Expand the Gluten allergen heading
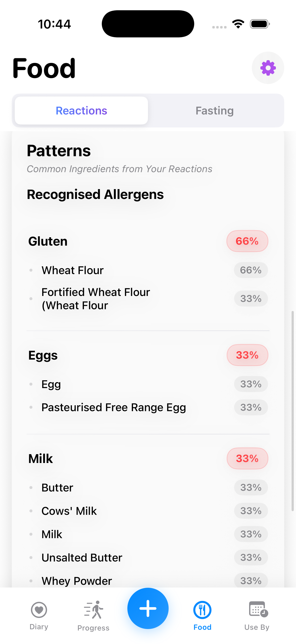The image size is (296, 644). click(x=48, y=241)
